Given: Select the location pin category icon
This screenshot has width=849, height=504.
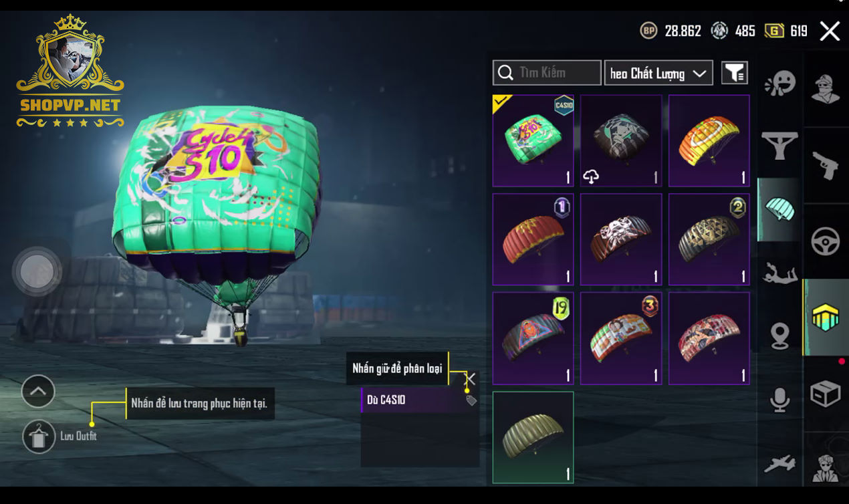Looking at the screenshot, I should 779,336.
